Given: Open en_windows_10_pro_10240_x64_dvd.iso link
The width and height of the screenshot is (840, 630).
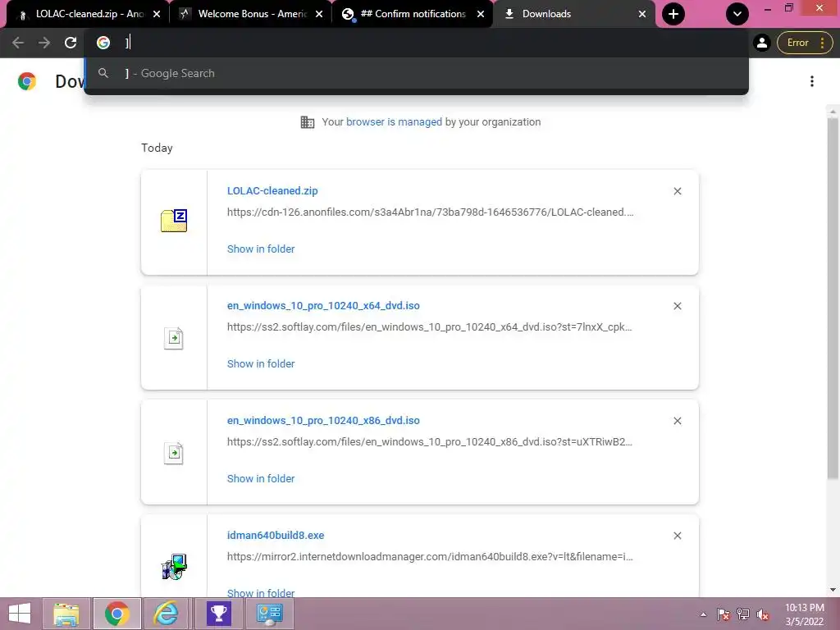Looking at the screenshot, I should [323, 306].
